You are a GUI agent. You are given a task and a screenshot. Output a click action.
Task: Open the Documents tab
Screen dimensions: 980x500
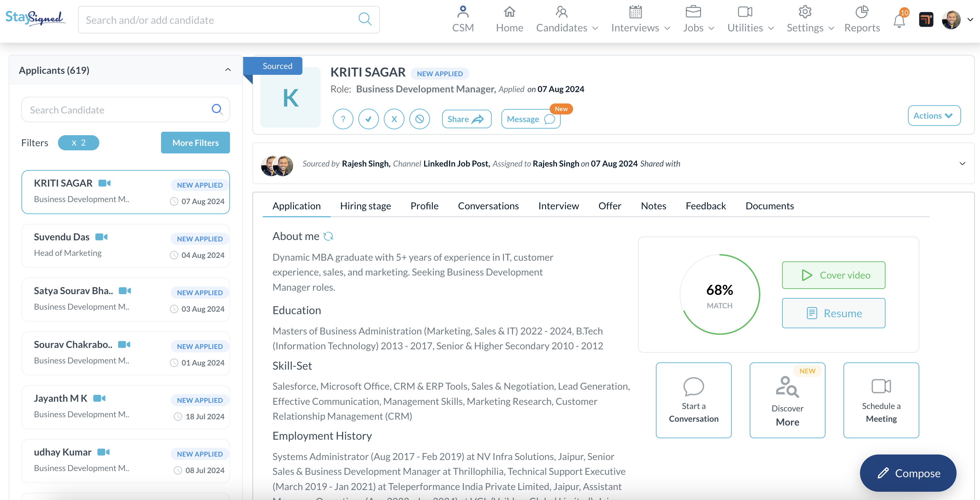[769, 206]
